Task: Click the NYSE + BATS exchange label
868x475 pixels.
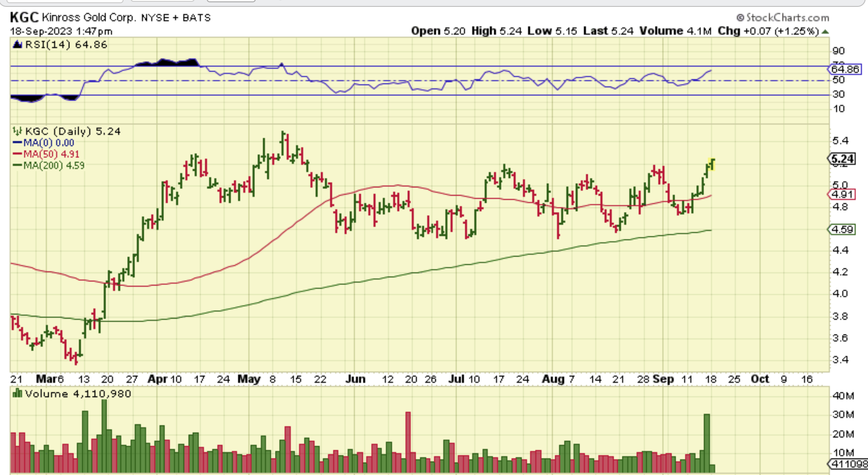Action: (x=176, y=18)
